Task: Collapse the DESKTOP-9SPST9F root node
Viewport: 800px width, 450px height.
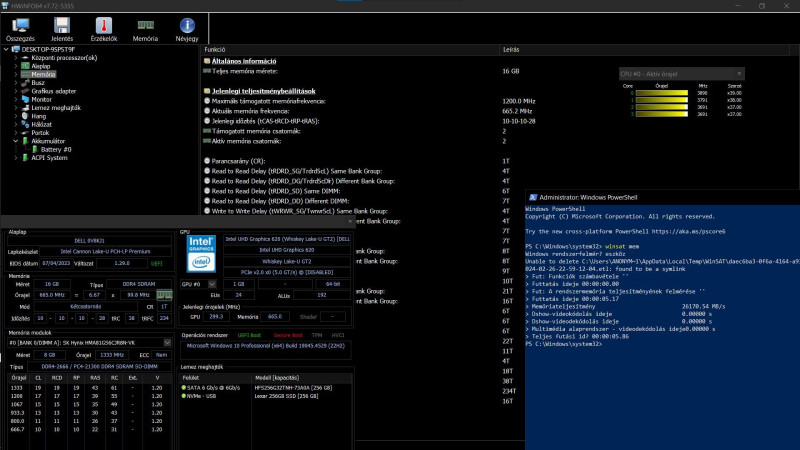Action: coord(6,49)
